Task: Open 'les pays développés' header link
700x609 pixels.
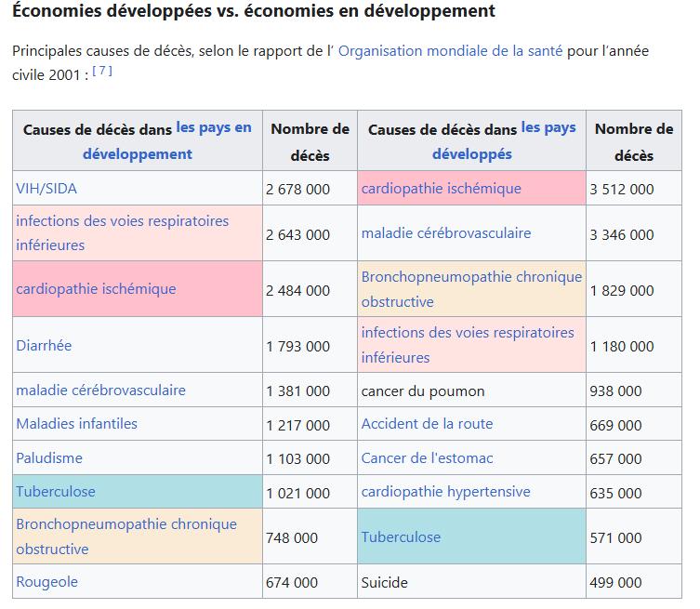Action: pos(548,128)
